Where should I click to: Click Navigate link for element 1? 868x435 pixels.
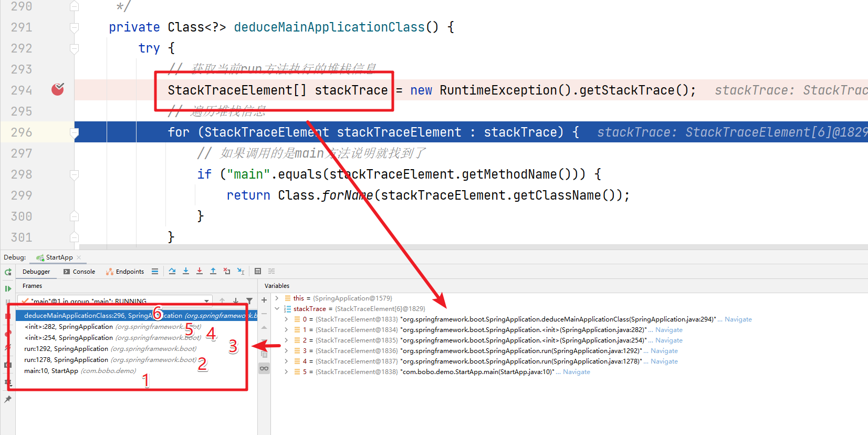(669, 329)
